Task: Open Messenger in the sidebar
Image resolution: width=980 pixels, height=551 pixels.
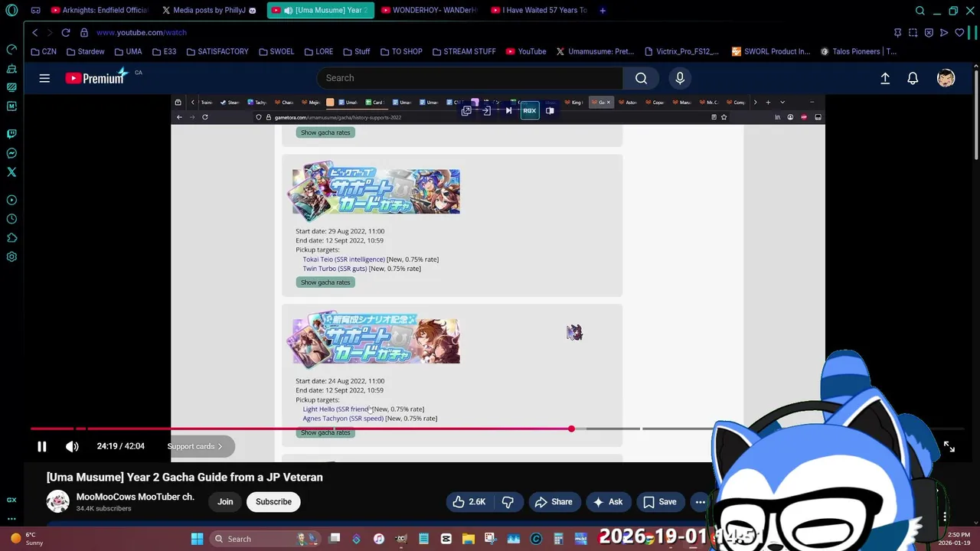Action: pyautogui.click(x=11, y=153)
